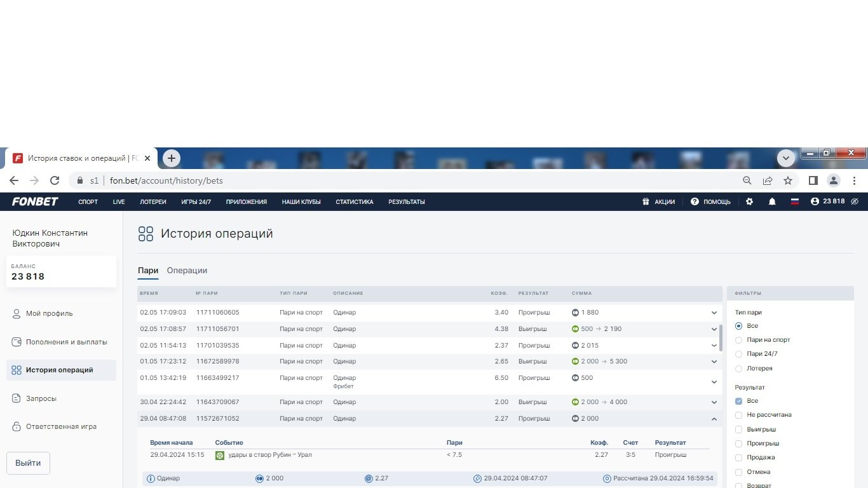Enable the 'Не рассчитана' checkbox
Viewport: 868px width, 488px height.
click(x=738, y=415)
